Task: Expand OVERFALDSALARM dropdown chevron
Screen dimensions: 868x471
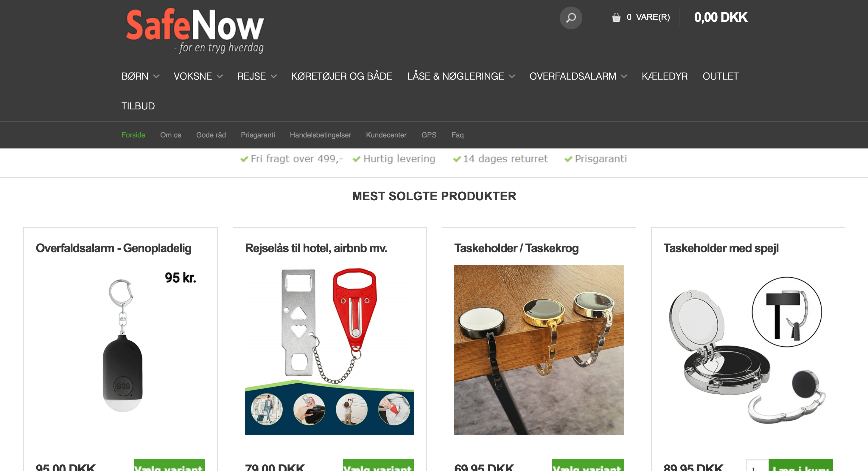Action: click(x=624, y=77)
